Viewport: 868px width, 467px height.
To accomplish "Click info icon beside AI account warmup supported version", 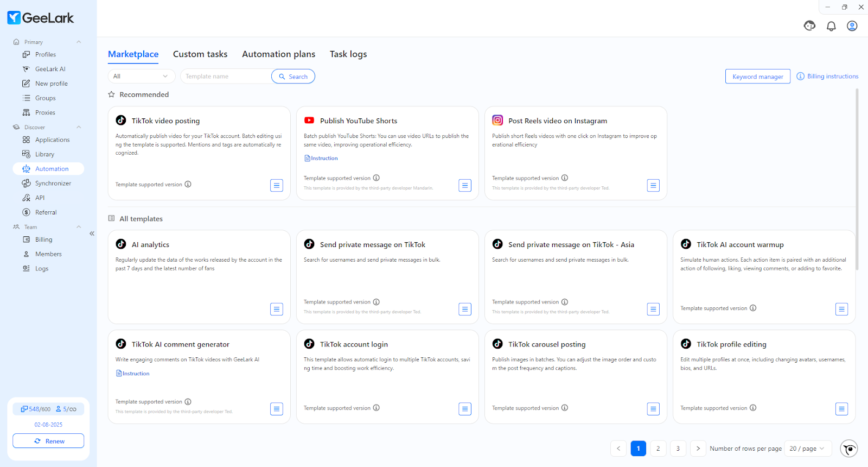I will pos(752,308).
